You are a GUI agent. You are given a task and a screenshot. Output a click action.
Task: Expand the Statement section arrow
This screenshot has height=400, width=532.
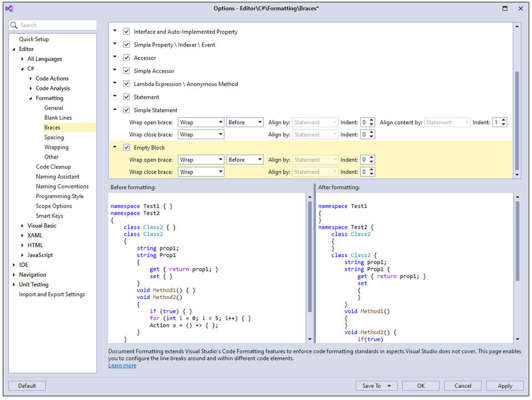click(115, 97)
